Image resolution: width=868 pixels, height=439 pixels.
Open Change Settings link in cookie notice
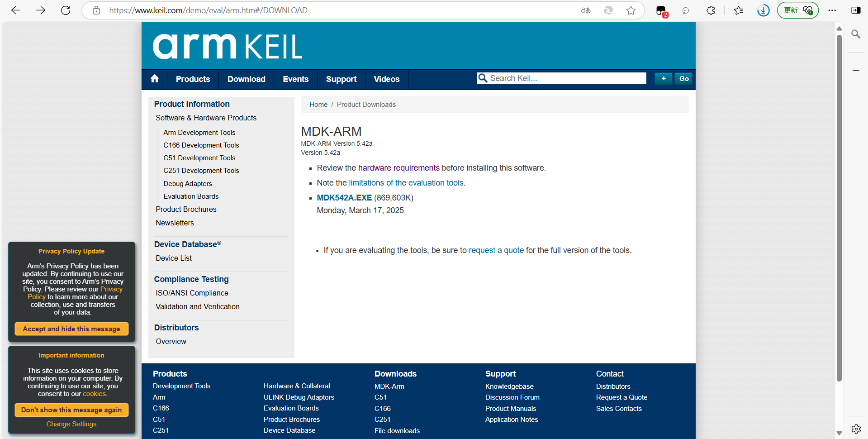tap(71, 424)
